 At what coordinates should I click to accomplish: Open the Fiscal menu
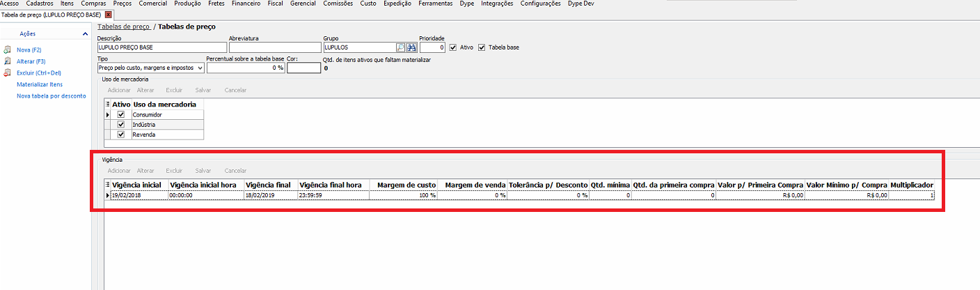coord(276,3)
